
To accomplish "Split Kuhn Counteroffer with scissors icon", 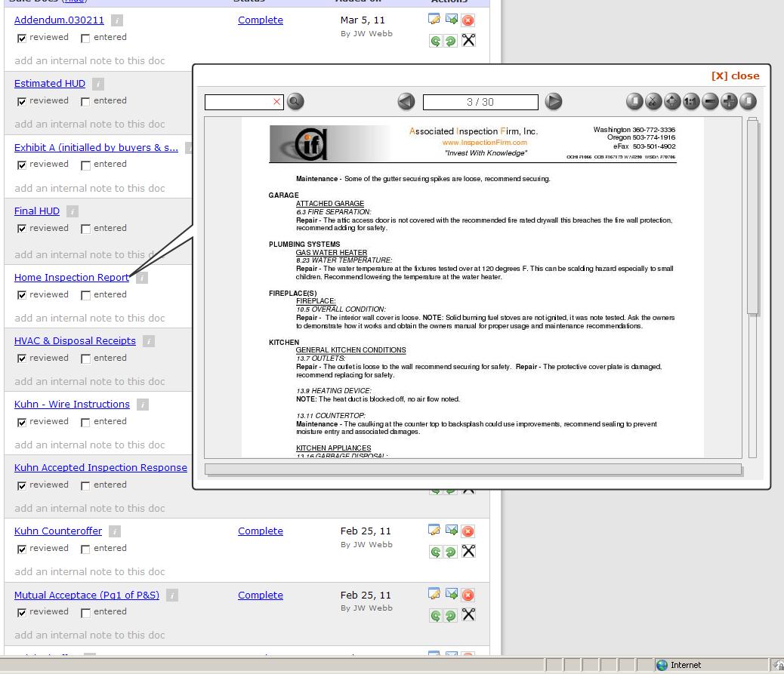I will pyautogui.click(x=468, y=551).
